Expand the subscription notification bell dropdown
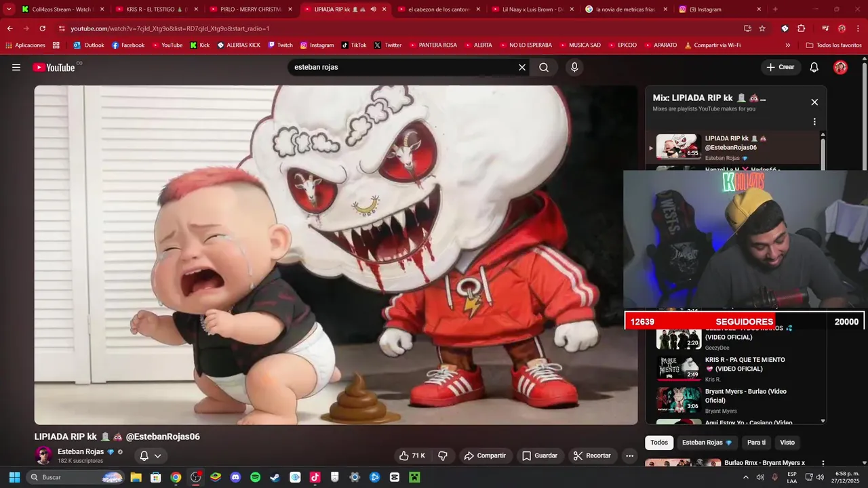The height and width of the screenshot is (488, 868). pyautogui.click(x=151, y=455)
